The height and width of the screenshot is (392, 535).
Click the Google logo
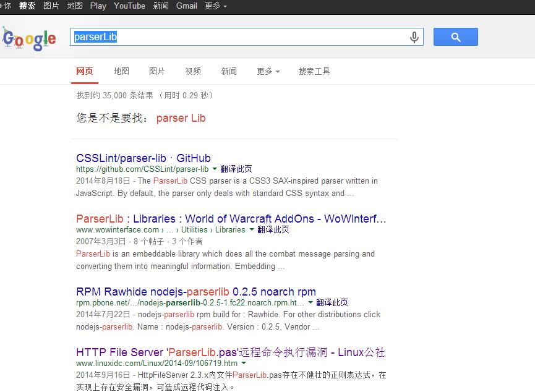coord(29,38)
